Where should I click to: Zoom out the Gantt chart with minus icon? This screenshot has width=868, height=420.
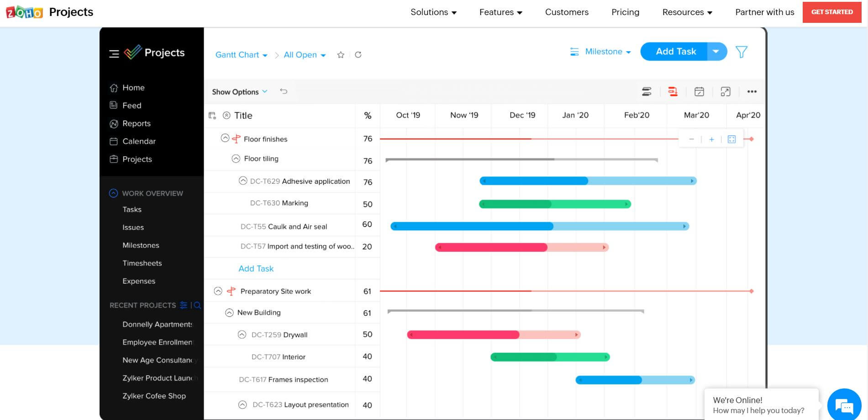pos(691,139)
